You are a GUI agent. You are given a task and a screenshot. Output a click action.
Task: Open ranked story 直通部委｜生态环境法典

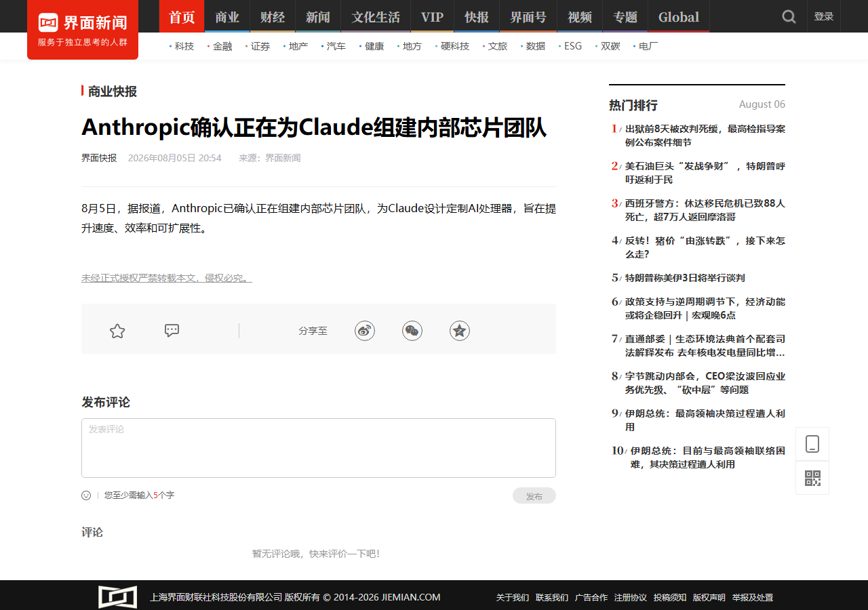coord(705,346)
